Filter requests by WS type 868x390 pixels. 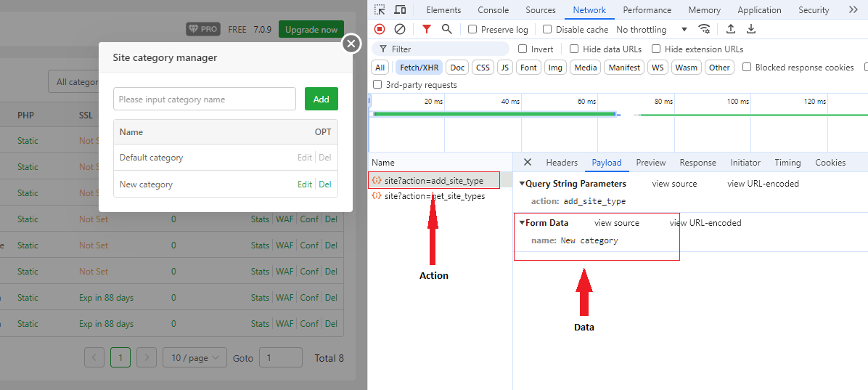point(657,68)
